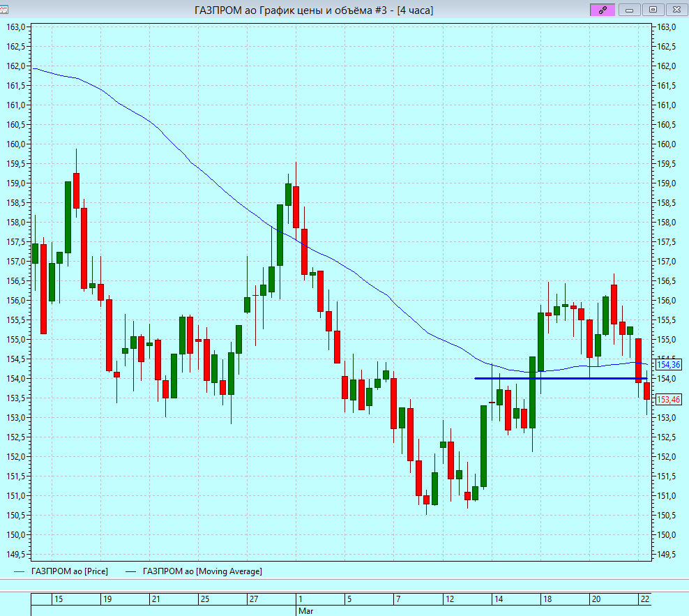The height and width of the screenshot is (616, 689).
Task: Maximize the ГАЗПРОМ chart window
Action: tap(653, 10)
